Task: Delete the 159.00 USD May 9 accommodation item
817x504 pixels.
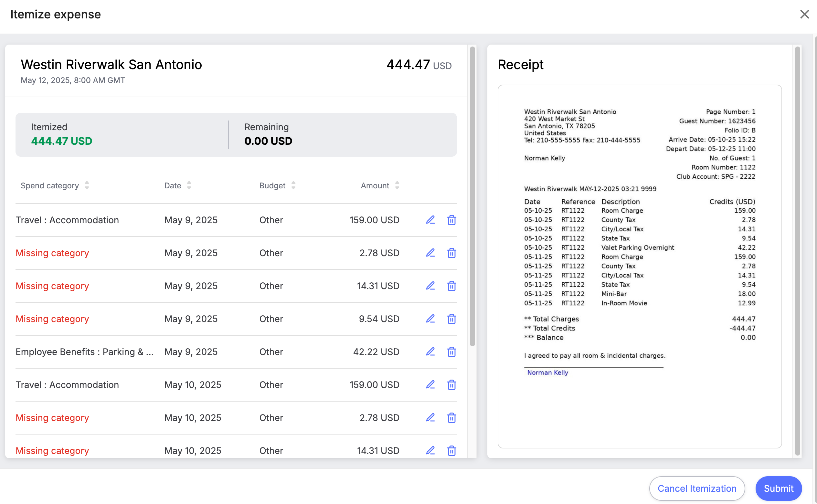Action: pos(451,220)
